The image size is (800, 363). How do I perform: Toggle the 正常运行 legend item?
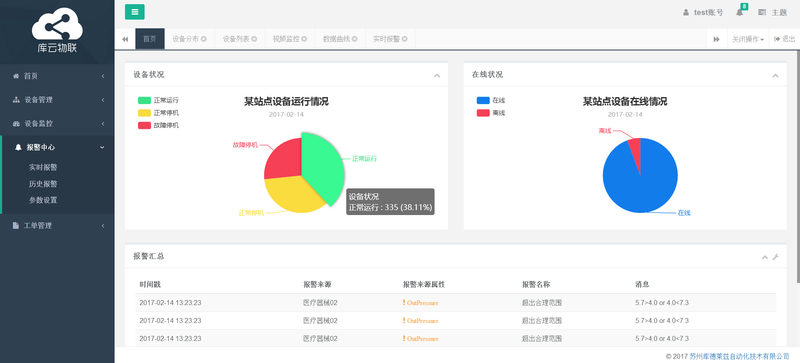click(x=158, y=100)
